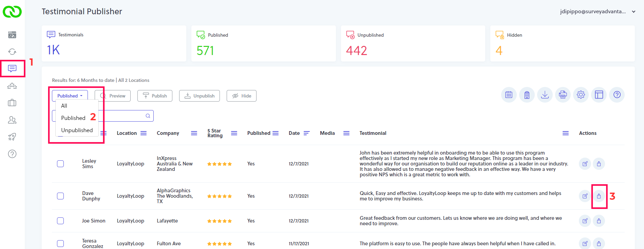This screenshot has height=249, width=644.
Task: Click the name Dave Dunphy
Action: point(91,196)
